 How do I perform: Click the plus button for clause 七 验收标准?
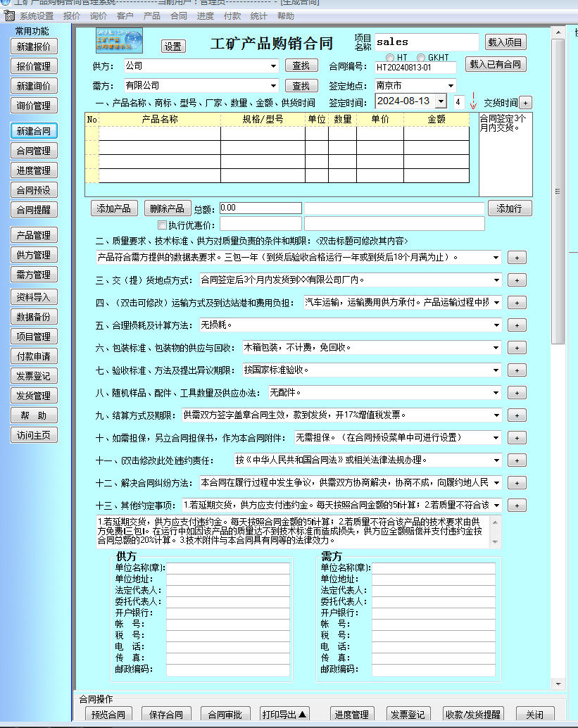coord(517,370)
